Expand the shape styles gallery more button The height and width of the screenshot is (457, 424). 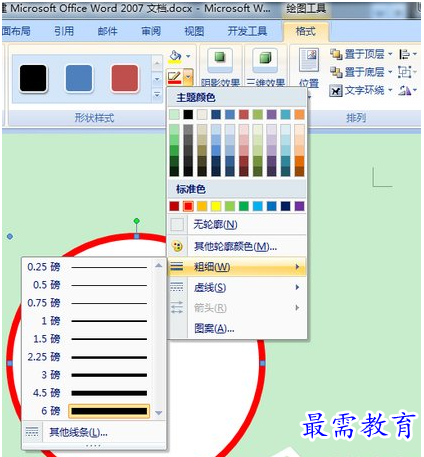tap(157, 95)
